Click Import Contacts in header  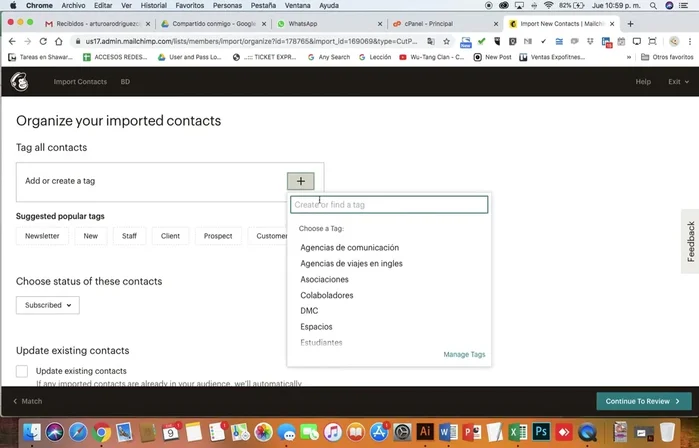pos(80,82)
